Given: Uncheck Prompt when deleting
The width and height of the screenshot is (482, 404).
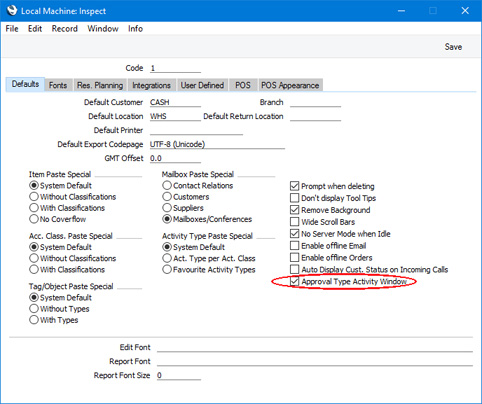Looking at the screenshot, I should [294, 186].
